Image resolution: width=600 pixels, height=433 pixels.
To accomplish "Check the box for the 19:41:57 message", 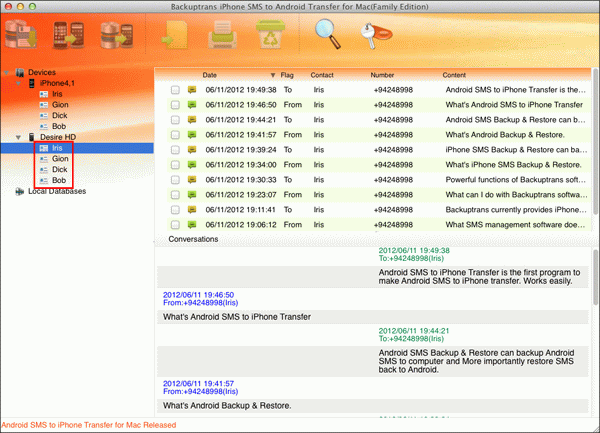I will tap(175, 135).
